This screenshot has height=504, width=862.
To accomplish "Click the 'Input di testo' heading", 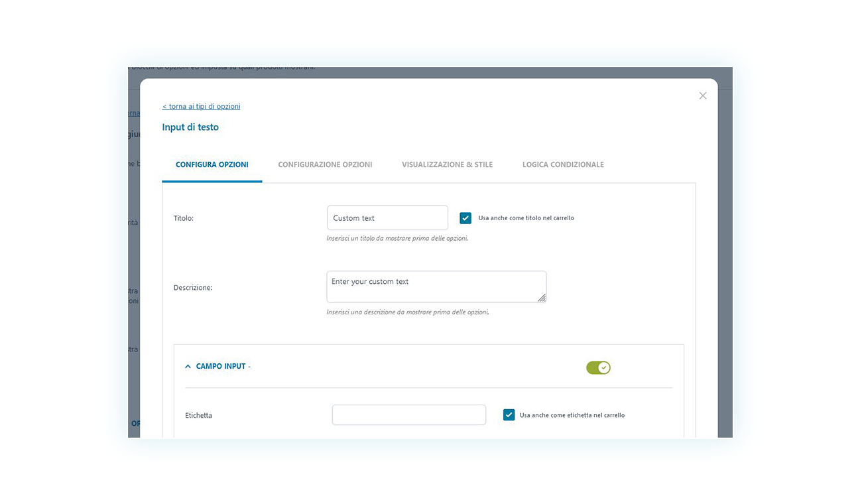I will pos(190,127).
